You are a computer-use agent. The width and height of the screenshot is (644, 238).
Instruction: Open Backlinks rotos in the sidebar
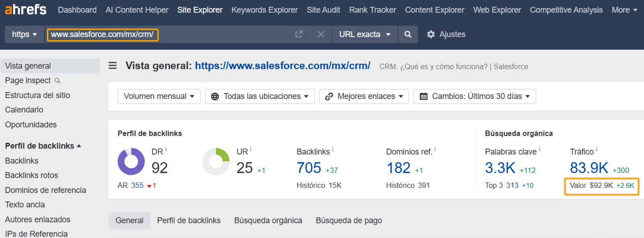point(32,175)
